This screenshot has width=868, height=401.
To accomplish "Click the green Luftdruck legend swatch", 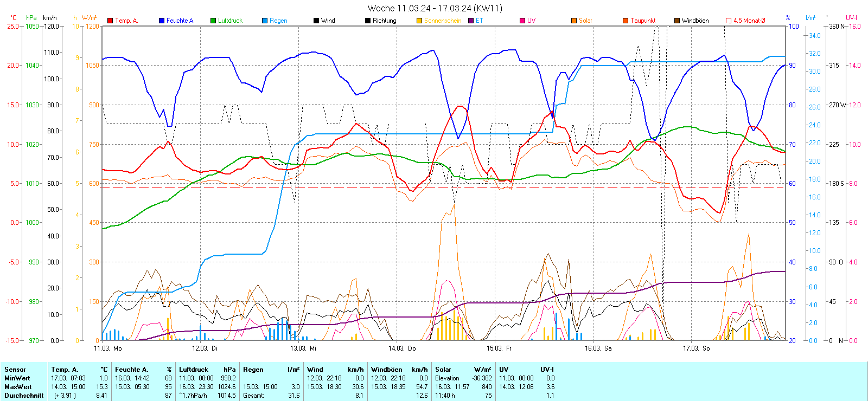I will 213,21.
